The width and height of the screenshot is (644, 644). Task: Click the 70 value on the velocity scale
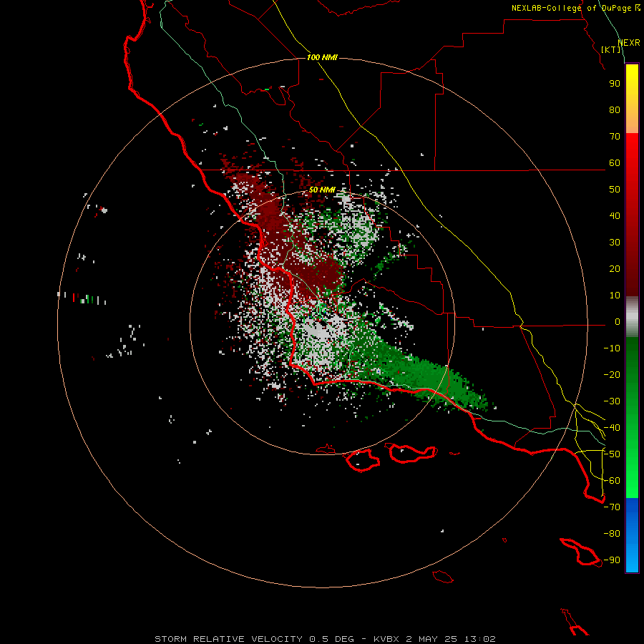coord(615,137)
